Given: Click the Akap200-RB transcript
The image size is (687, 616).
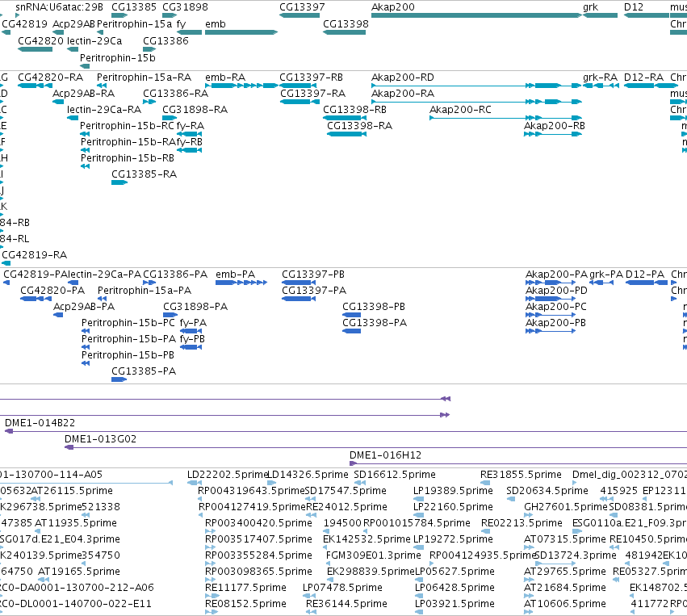Looking at the screenshot, I should click(553, 134).
